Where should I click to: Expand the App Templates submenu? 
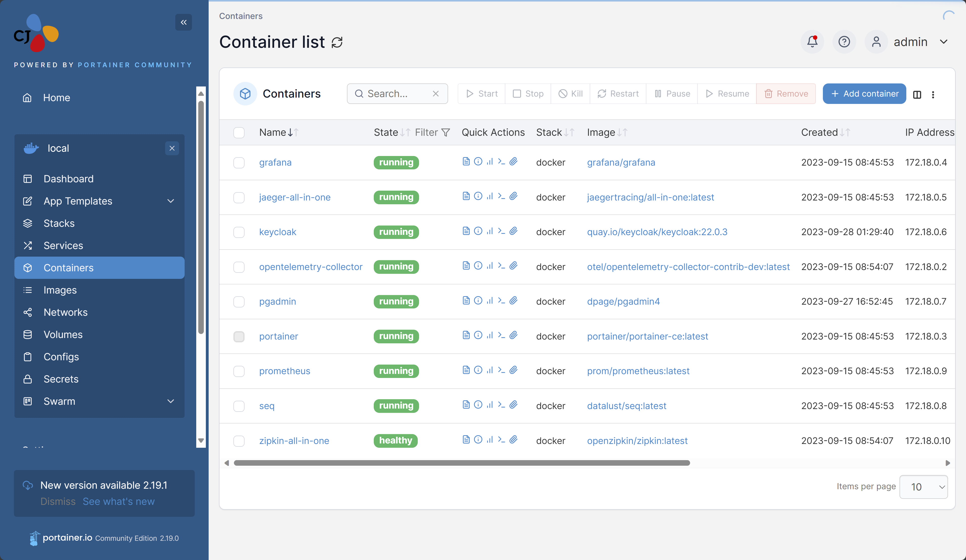tap(171, 201)
